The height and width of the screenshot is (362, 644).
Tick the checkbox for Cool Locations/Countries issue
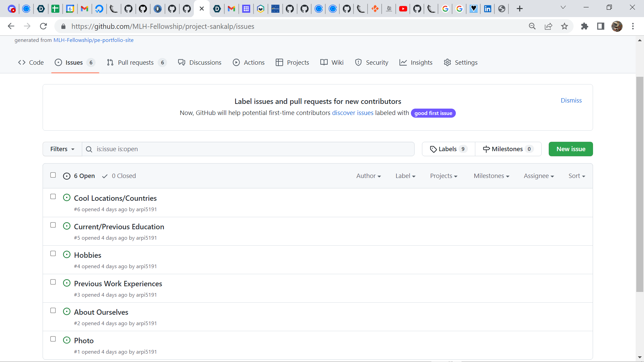tap(53, 197)
